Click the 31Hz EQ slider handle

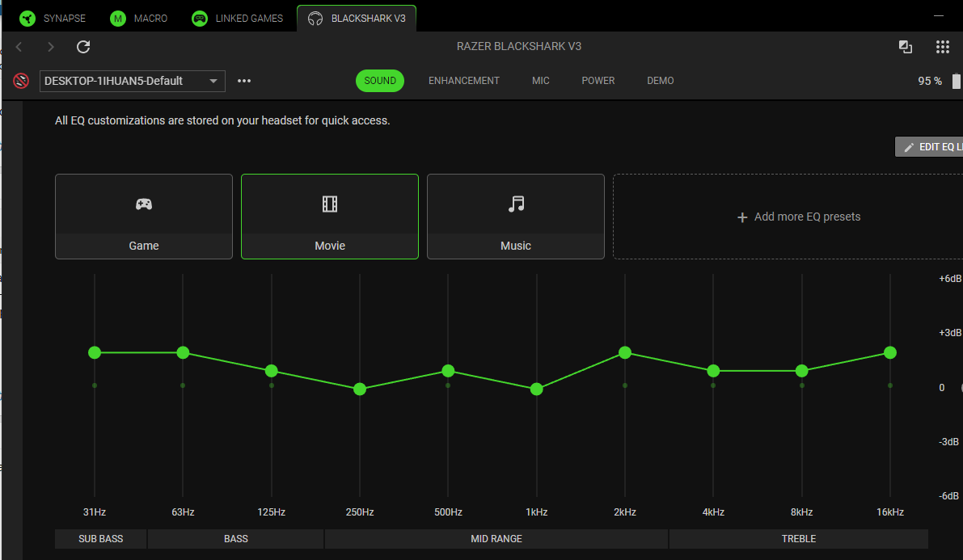[x=95, y=352]
